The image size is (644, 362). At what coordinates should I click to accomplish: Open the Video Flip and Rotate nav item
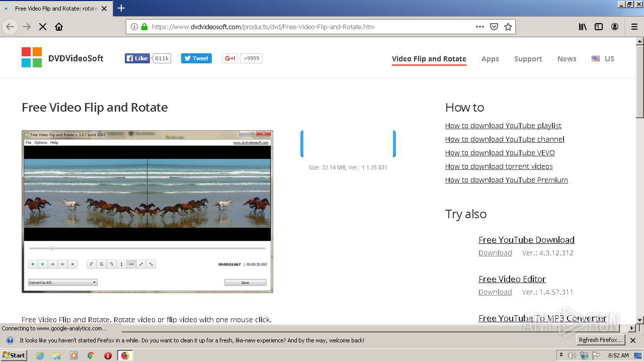(429, 59)
